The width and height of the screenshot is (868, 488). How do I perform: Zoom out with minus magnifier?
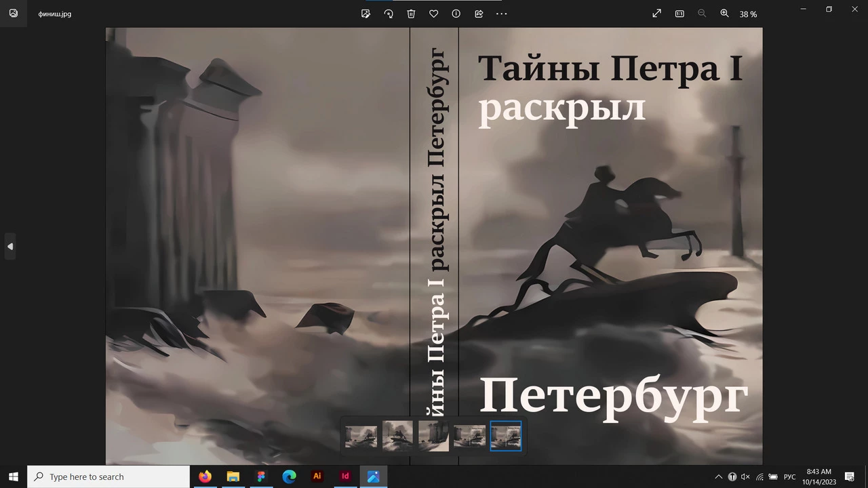coord(702,14)
